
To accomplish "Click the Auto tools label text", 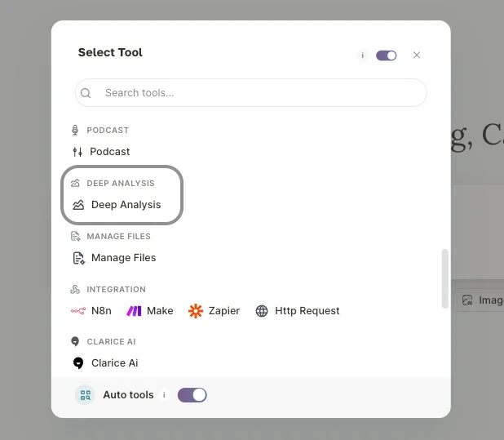I will pos(128,394).
